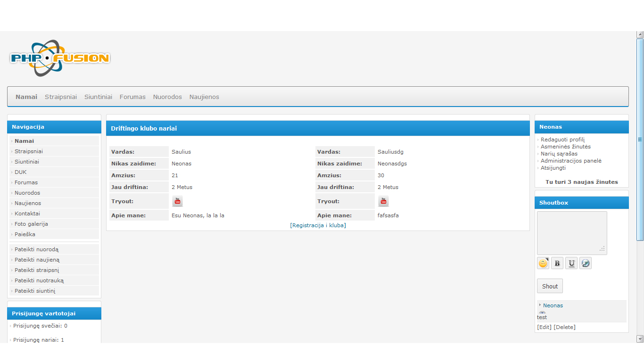Viewport: 644px width, 362px height.
Task: Click the Prisijungę vartotojai panel title
Action: tap(43, 313)
